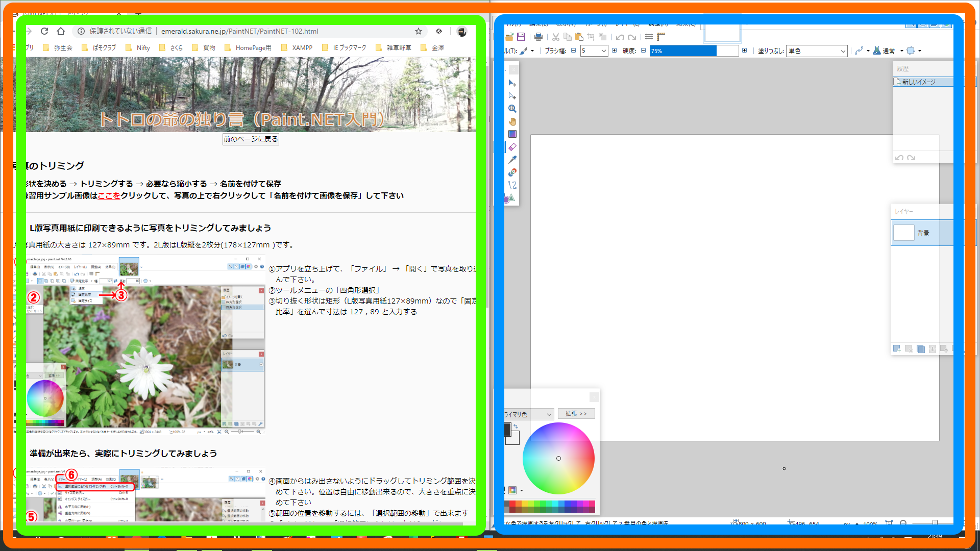Image resolution: width=980 pixels, height=551 pixels.
Task: Go to browser home page
Action: pos(61,31)
